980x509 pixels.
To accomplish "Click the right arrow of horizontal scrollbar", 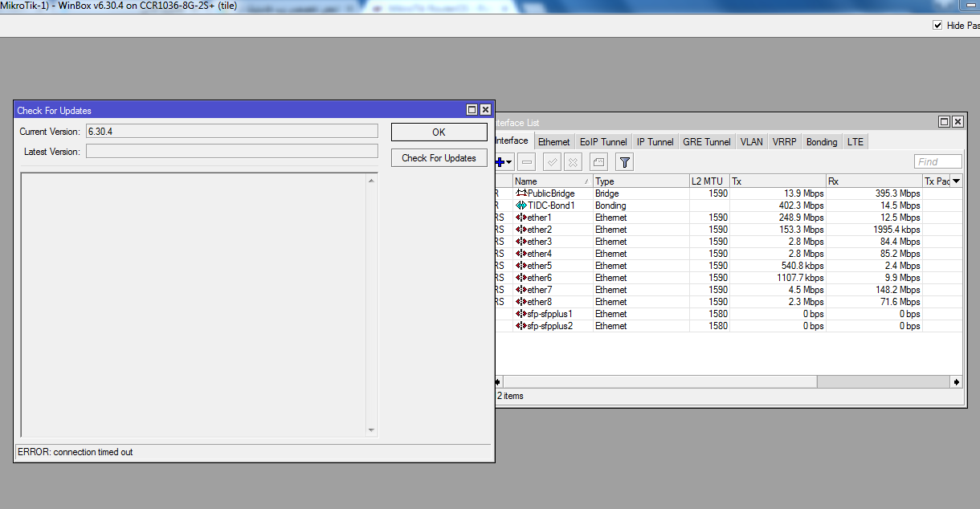I will coord(956,382).
